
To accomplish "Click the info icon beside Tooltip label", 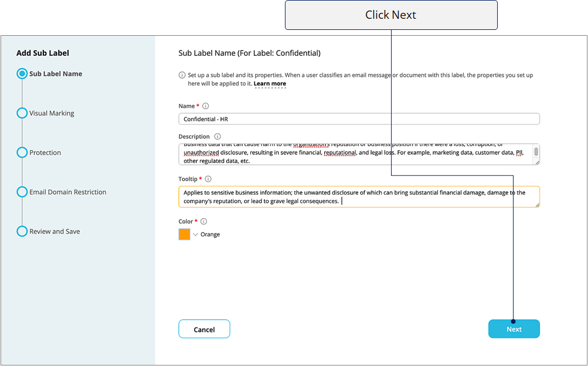I will [209, 179].
